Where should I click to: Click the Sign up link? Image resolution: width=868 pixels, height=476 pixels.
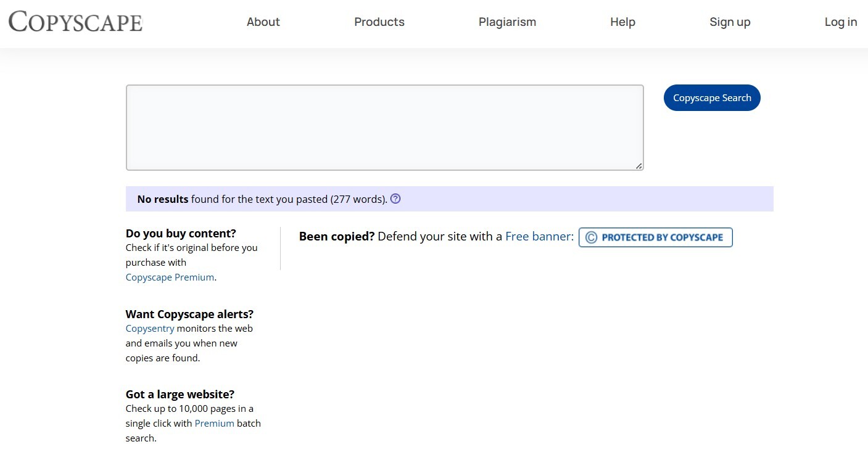tap(730, 22)
